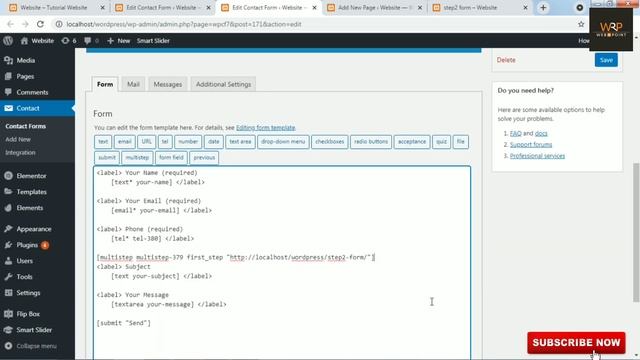Screen dimensions: 640x360
Task: Open Add New contact form submenu
Action: 18,139
